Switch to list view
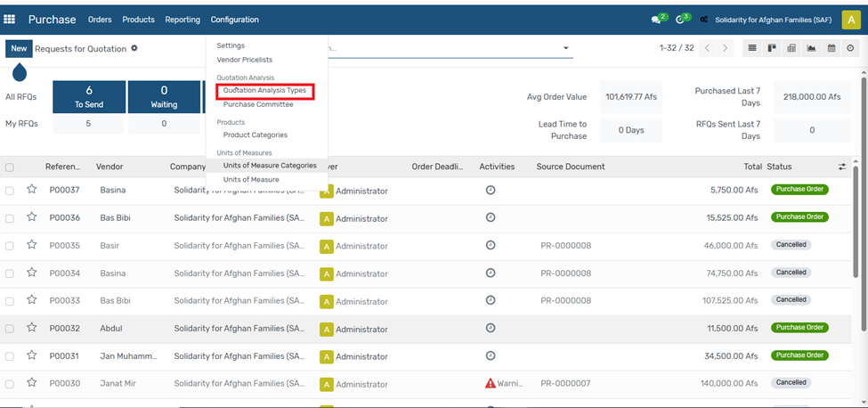This screenshot has width=868, height=408. [751, 48]
